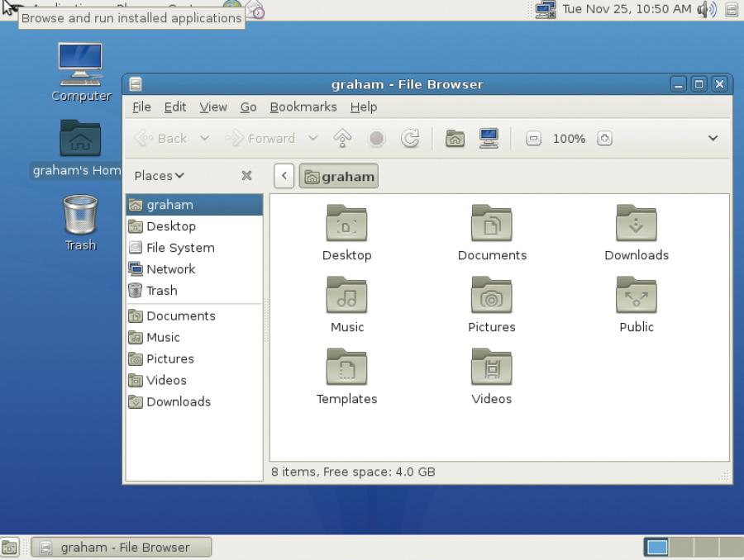Open the Bookmarks menu
Image resolution: width=744 pixels, height=560 pixels.
pos(303,107)
